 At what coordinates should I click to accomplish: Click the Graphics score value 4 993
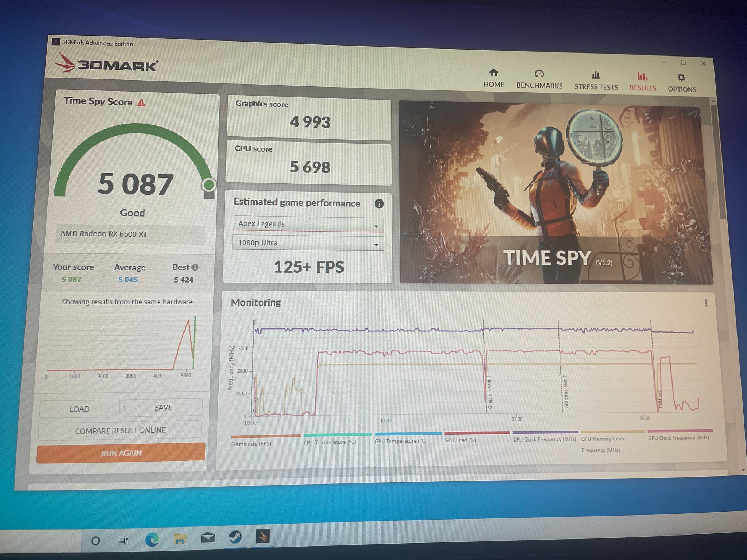click(310, 122)
